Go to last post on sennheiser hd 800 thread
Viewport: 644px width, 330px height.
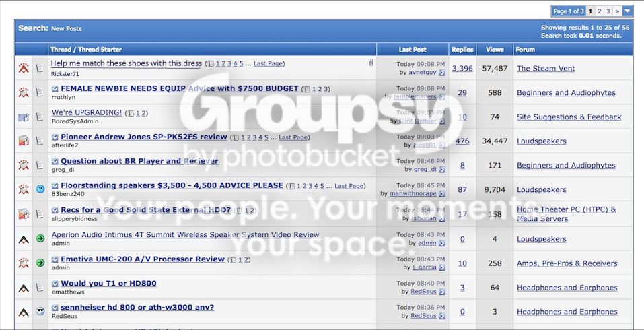(x=442, y=316)
